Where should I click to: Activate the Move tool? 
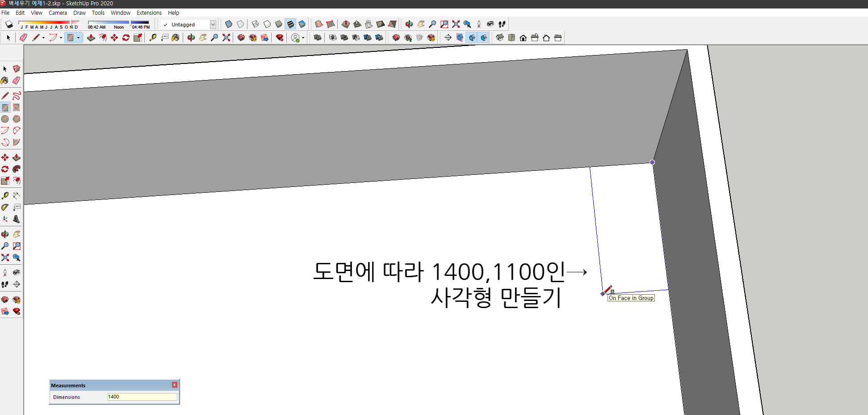pyautogui.click(x=113, y=38)
